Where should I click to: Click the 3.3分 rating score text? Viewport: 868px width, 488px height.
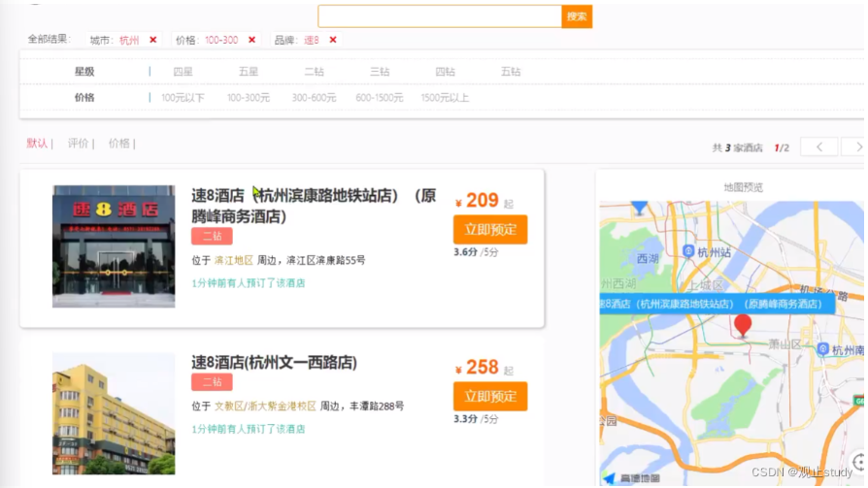tap(465, 419)
